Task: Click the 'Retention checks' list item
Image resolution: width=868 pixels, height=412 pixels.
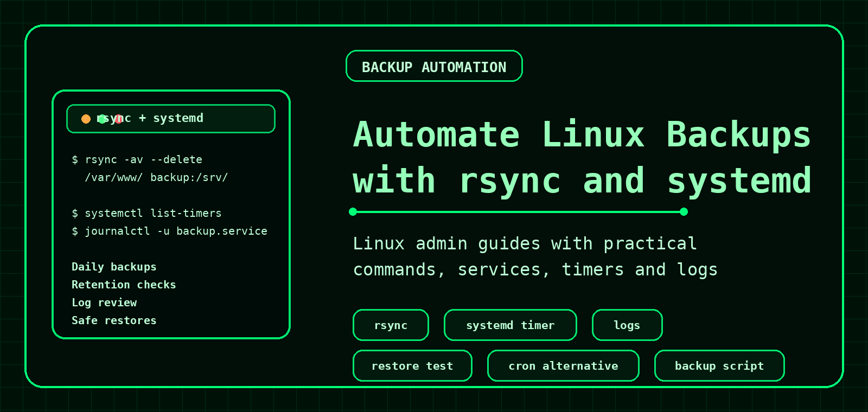Action: 124,285
